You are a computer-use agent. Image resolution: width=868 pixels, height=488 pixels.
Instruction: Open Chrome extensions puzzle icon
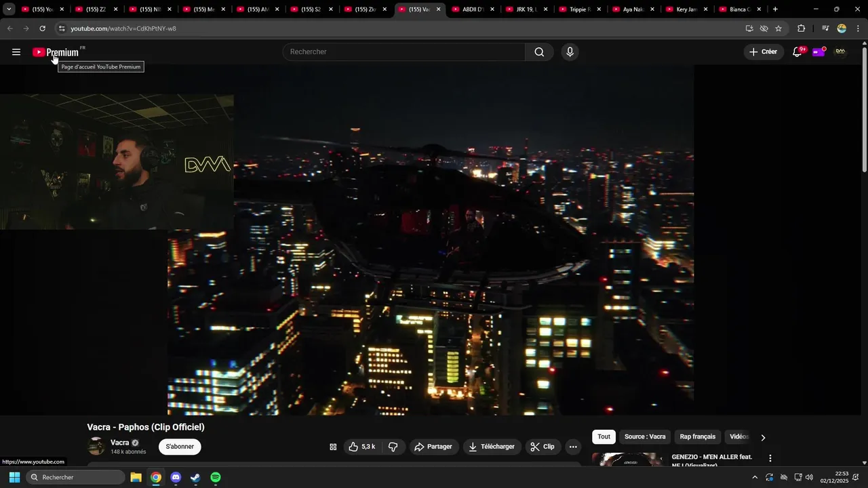tap(801, 28)
